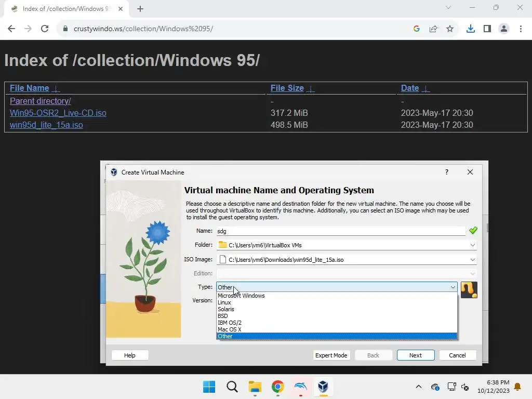Click the Next button

(416, 355)
